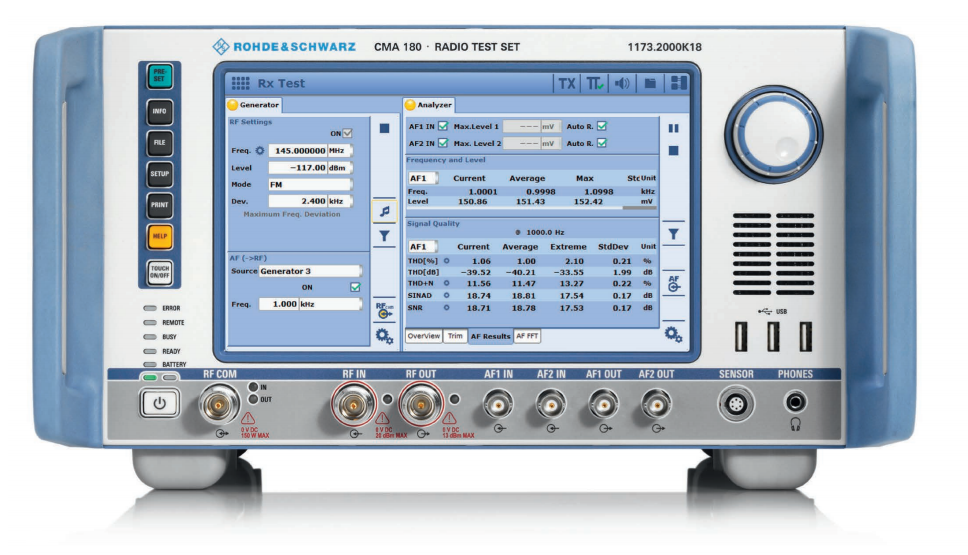Click the speaker audio icon
The image size is (968, 555).
click(622, 84)
